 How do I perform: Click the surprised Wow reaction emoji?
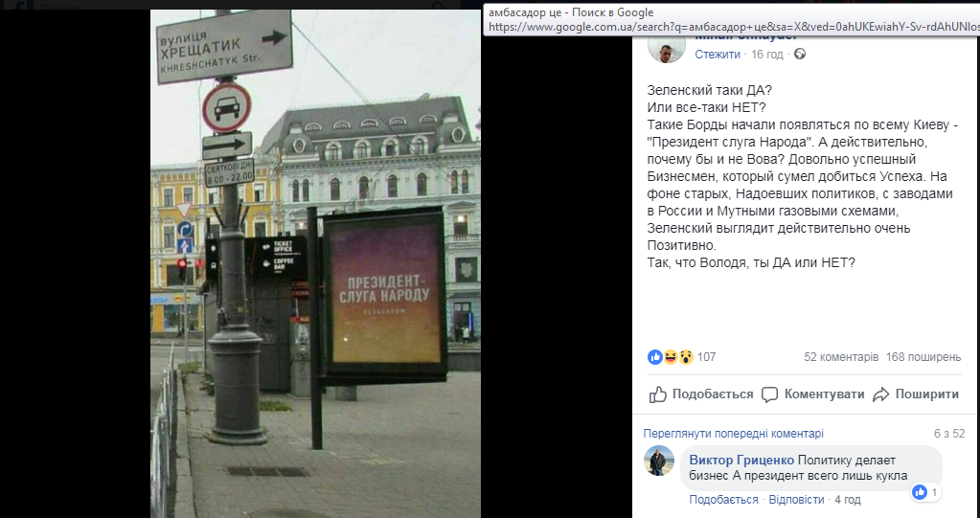[x=686, y=357]
